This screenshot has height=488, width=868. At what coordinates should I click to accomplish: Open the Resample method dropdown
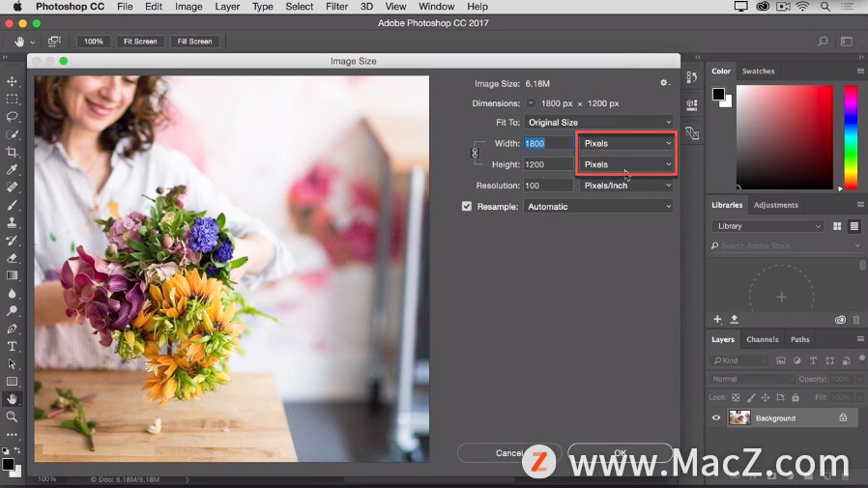click(598, 207)
